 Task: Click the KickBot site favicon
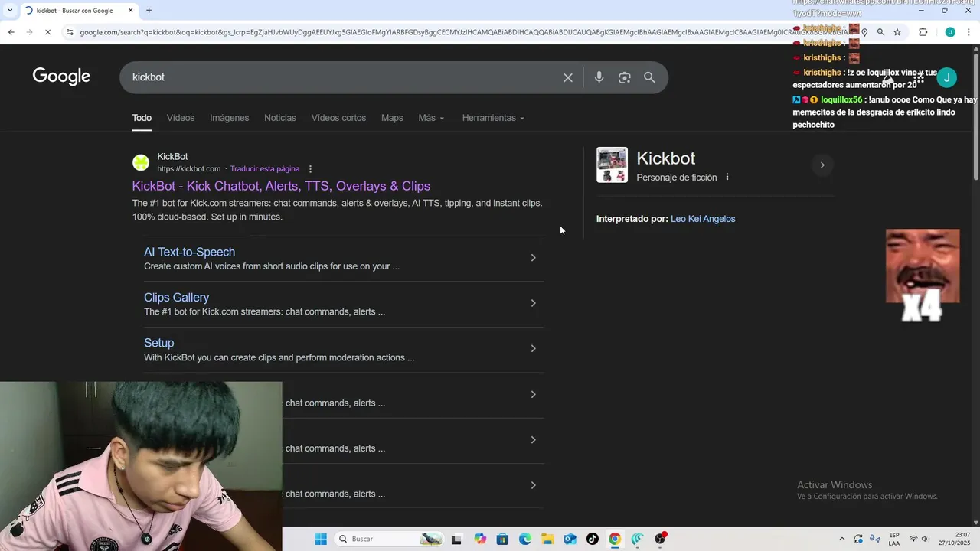tap(141, 162)
